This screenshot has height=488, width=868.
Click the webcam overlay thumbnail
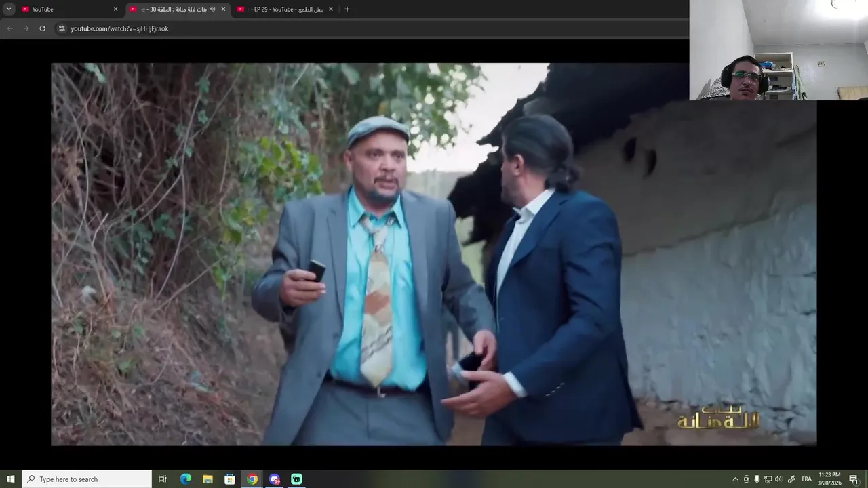pos(778,50)
